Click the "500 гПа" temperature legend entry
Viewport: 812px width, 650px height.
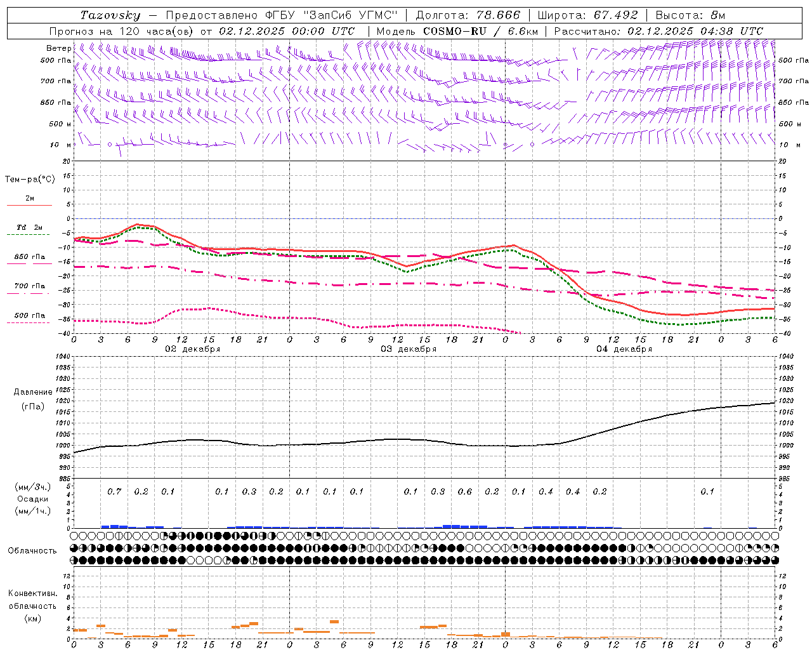tap(29, 315)
